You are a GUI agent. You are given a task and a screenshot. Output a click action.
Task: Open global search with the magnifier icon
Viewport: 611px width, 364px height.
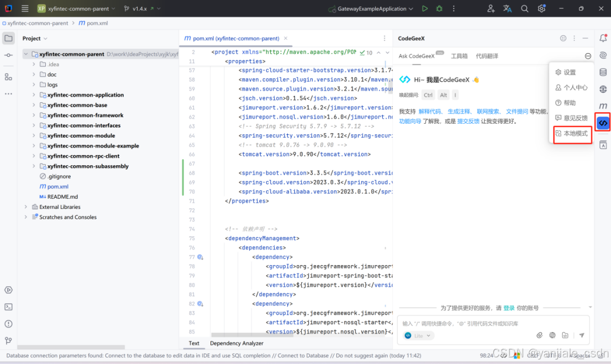(x=524, y=8)
